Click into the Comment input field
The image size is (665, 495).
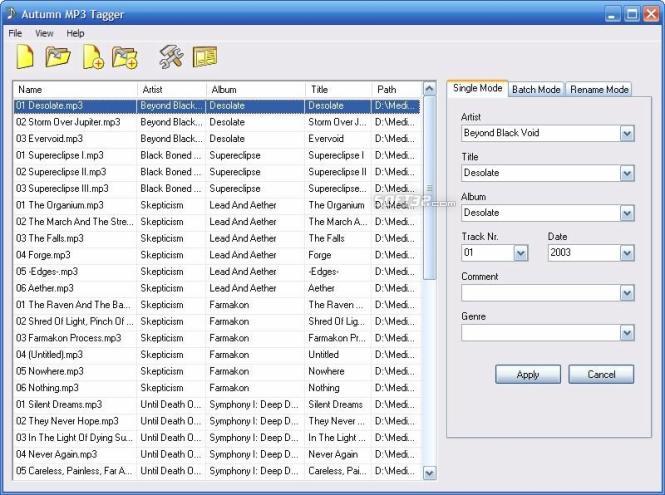(540, 293)
